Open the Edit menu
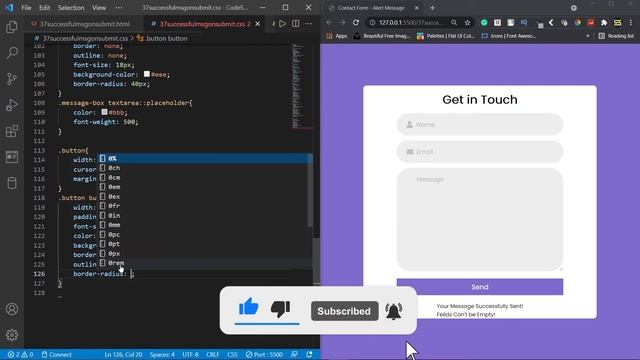 point(44,8)
